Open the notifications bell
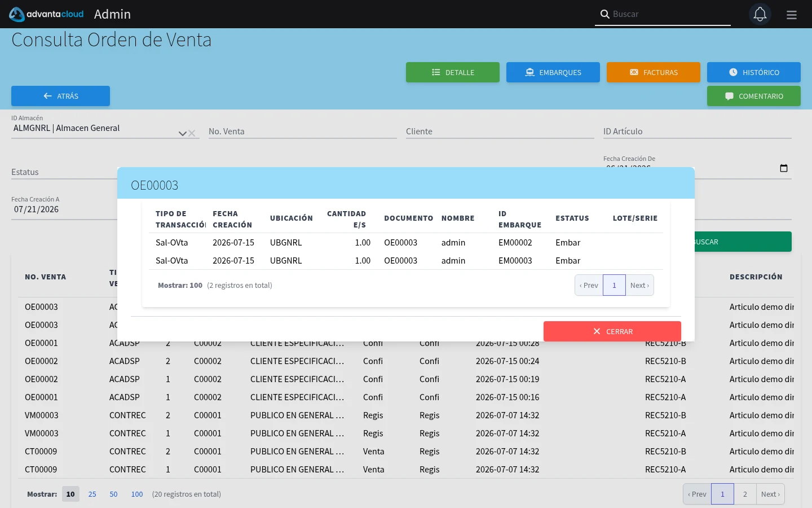Viewport: 812px width, 508px height. (x=760, y=14)
